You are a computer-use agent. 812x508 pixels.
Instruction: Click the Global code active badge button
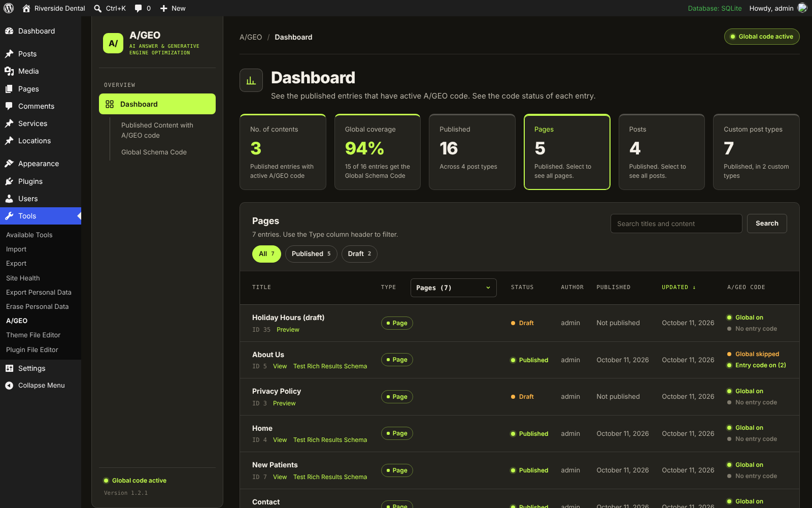(762, 37)
